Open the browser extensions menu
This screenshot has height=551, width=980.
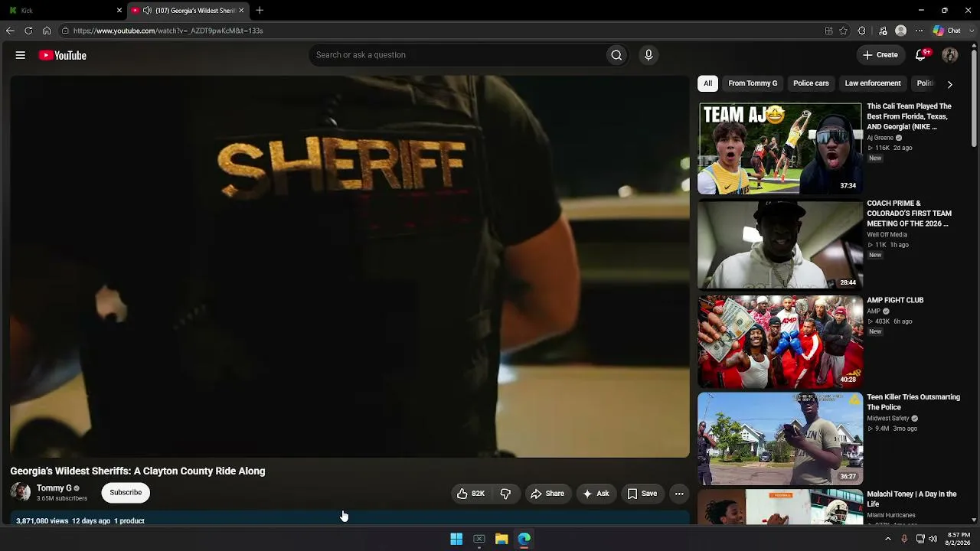click(862, 31)
